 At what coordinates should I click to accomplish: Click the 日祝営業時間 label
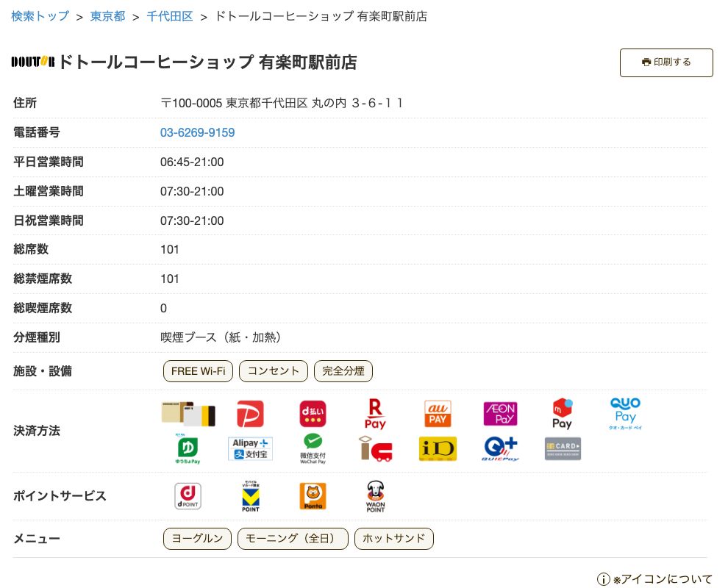tap(49, 220)
